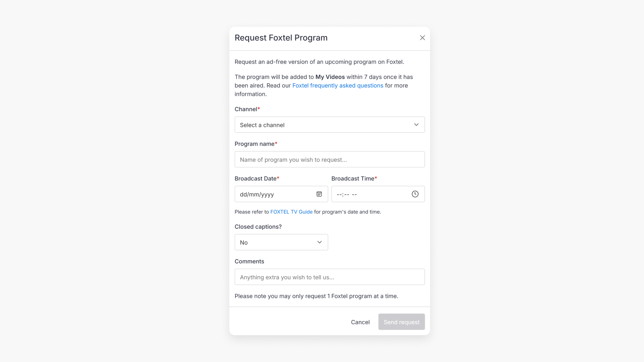Image resolution: width=644 pixels, height=362 pixels.
Task: Open the Foxtel frequently asked questions link
Action: tap(337, 85)
